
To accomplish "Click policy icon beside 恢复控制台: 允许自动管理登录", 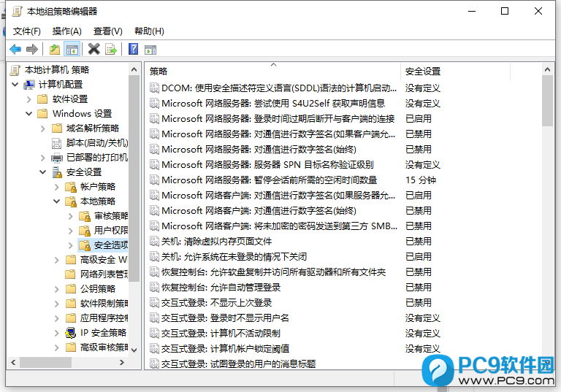I will point(154,287).
